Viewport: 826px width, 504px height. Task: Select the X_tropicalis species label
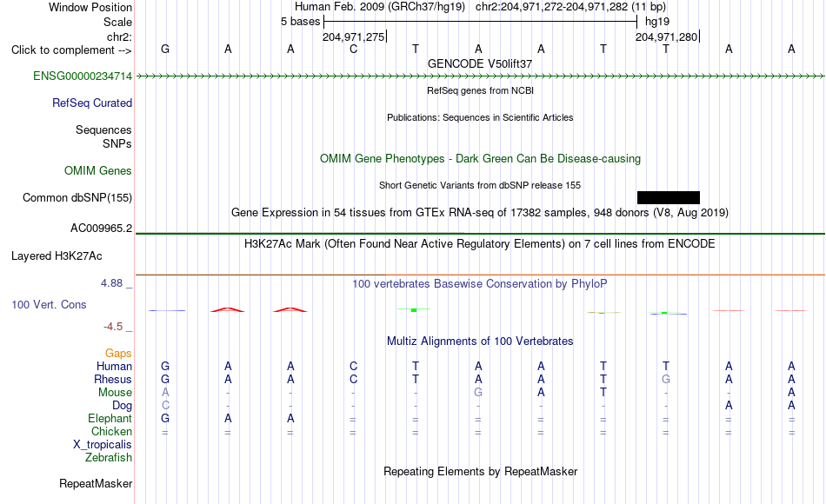(x=103, y=445)
